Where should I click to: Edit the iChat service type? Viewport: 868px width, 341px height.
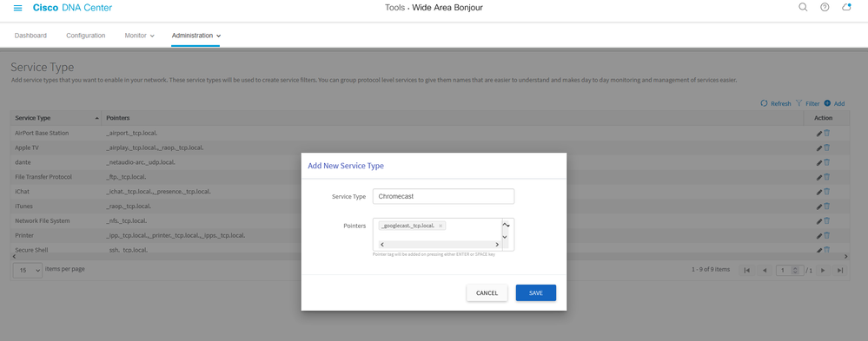tap(819, 192)
